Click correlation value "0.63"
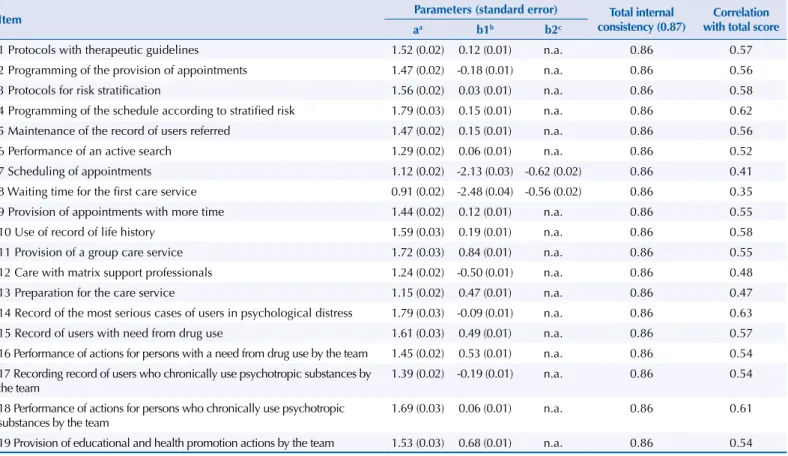The height and width of the screenshot is (456, 788). tap(741, 313)
